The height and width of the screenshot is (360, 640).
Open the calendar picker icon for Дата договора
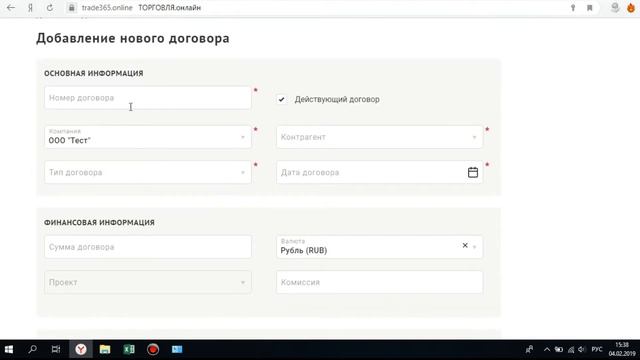click(x=473, y=172)
